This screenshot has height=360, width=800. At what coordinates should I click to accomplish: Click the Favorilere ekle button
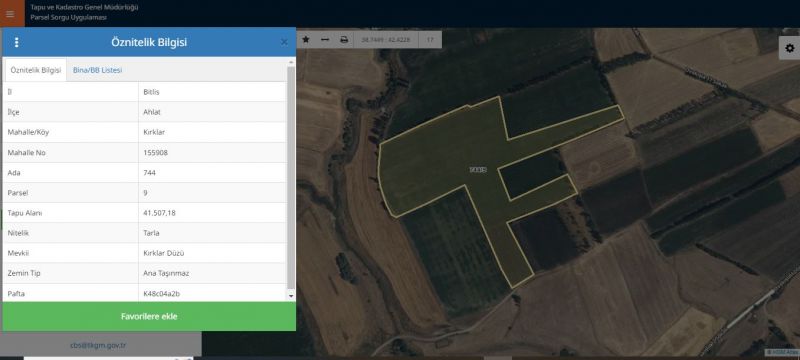[x=149, y=316]
